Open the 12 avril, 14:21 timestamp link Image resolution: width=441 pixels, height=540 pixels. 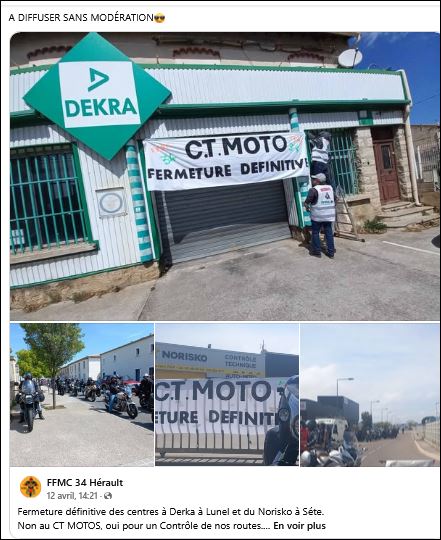(x=72, y=496)
